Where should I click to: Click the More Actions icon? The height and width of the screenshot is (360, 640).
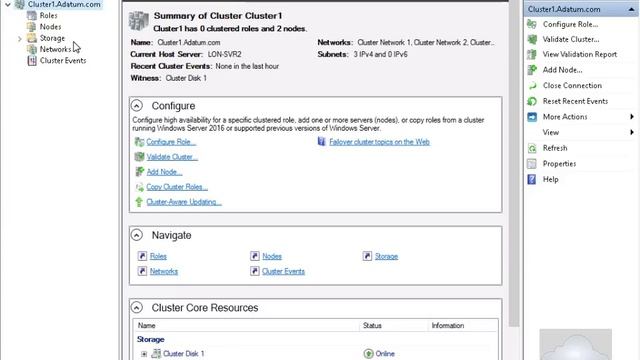pos(532,117)
